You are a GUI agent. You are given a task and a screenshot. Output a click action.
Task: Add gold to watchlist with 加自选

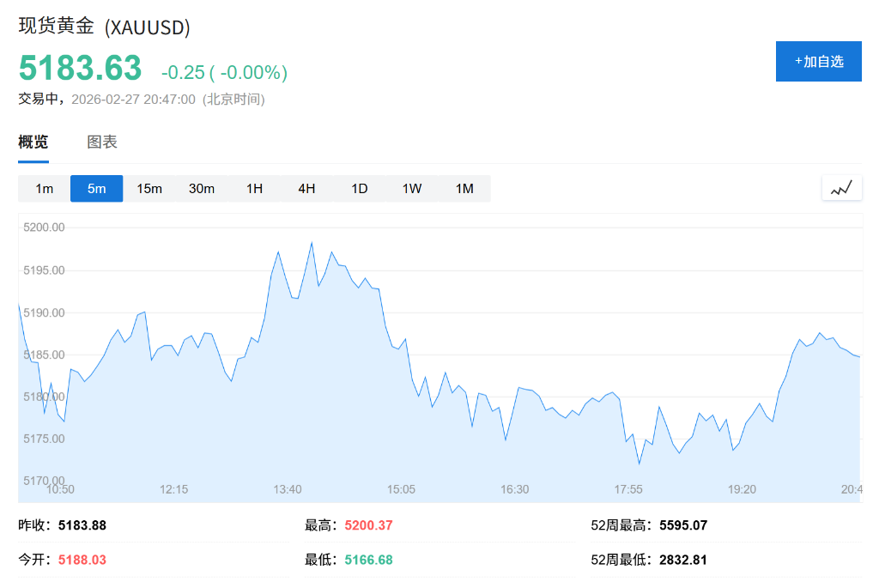click(818, 61)
